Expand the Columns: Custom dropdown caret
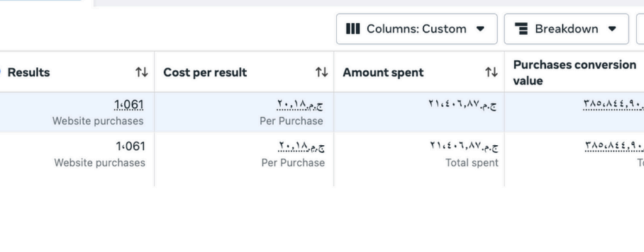 [480, 29]
